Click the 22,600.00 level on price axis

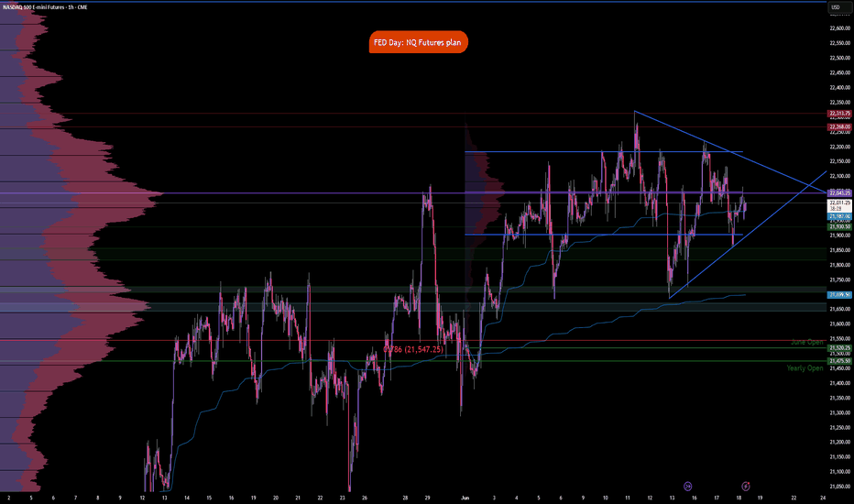pyautogui.click(x=840, y=28)
